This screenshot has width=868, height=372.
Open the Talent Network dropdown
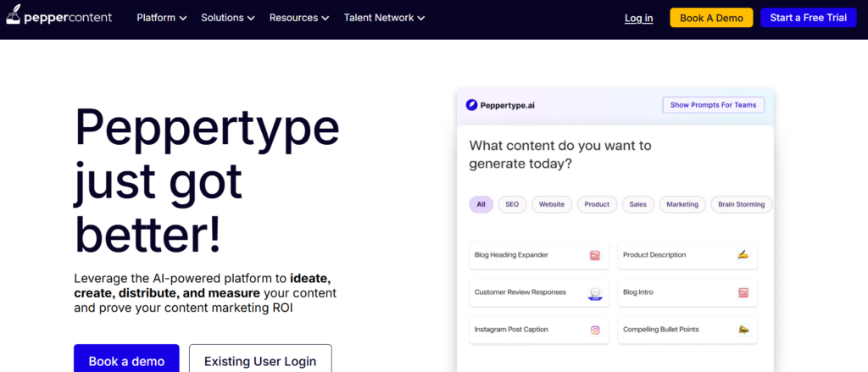pyautogui.click(x=384, y=18)
